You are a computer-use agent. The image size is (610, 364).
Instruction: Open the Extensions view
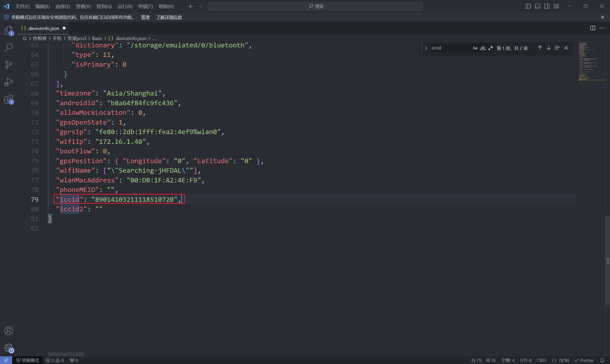[x=9, y=99]
